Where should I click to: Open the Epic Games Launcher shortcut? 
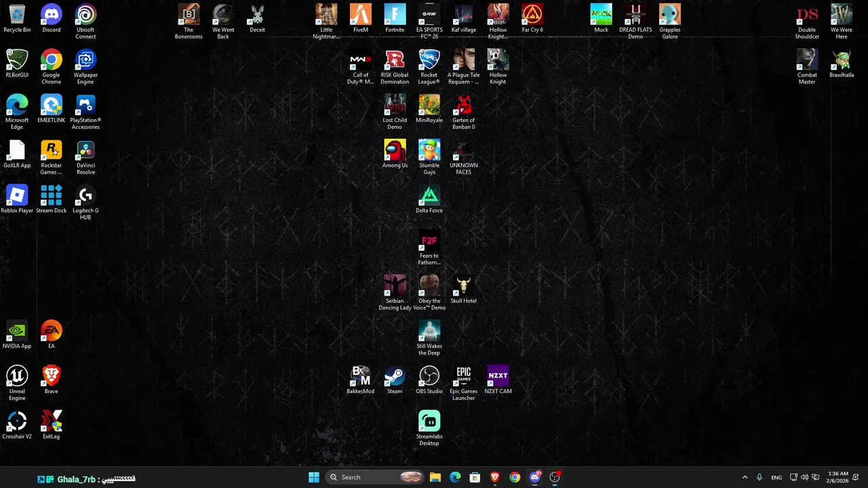click(x=464, y=383)
